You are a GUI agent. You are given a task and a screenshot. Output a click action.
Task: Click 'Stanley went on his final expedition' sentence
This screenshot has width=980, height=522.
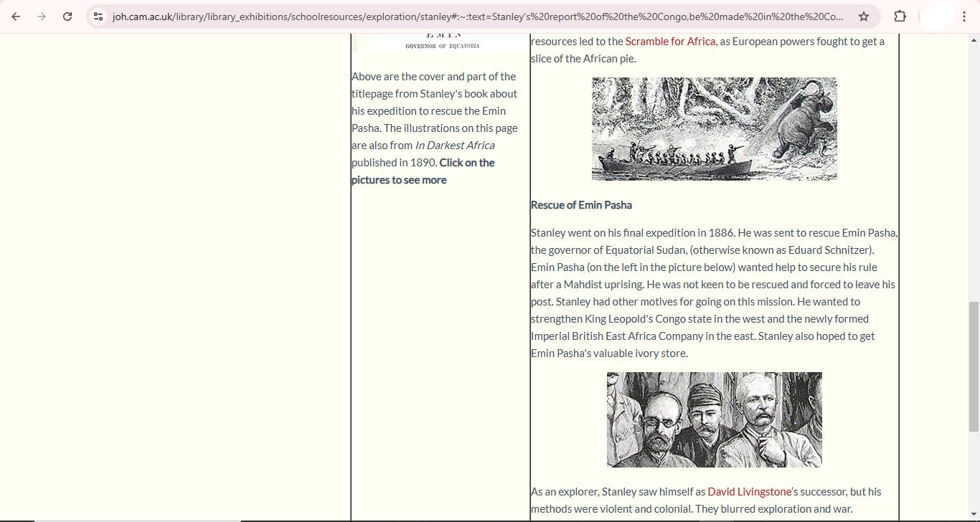tap(633, 233)
